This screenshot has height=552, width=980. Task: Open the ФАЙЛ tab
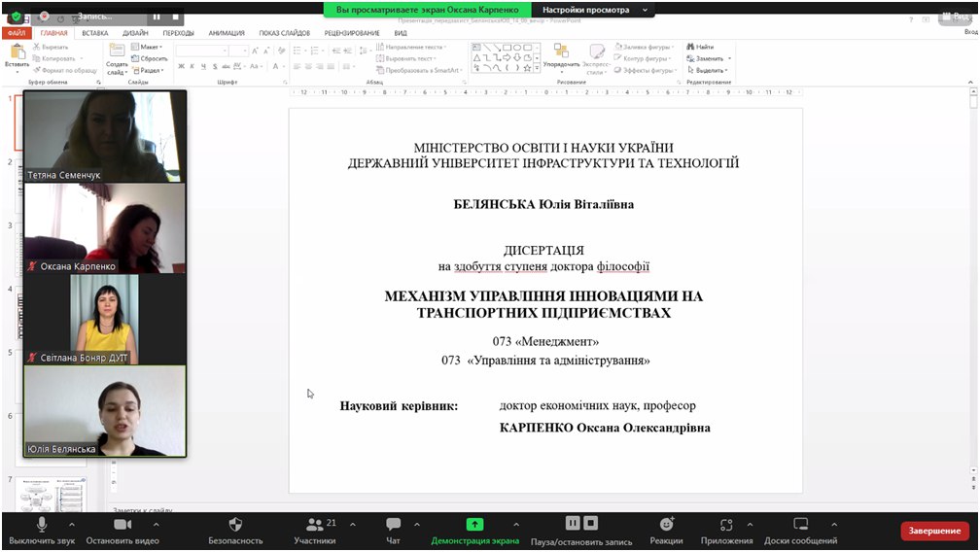click(17, 33)
